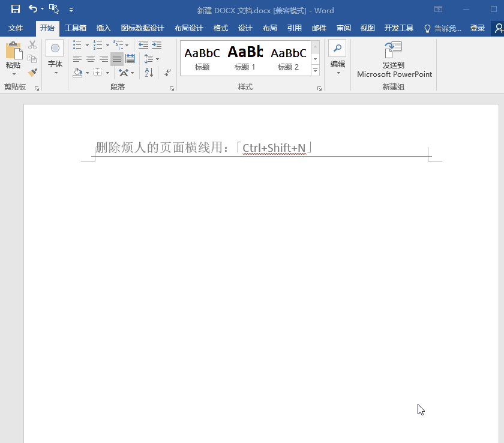Apply the 标题 1 style thumbnail
504x443 pixels.
[x=245, y=58]
